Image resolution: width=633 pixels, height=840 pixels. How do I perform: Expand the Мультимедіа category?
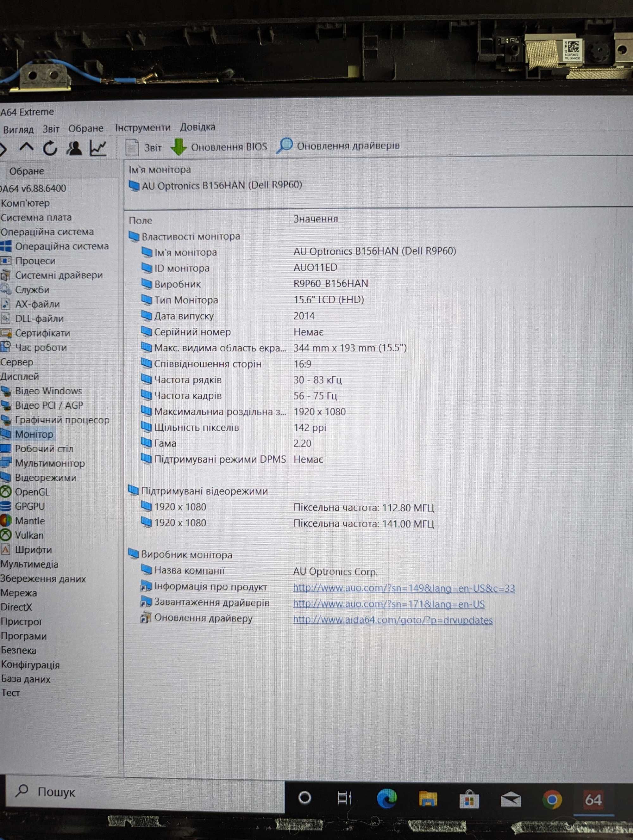click(29, 564)
